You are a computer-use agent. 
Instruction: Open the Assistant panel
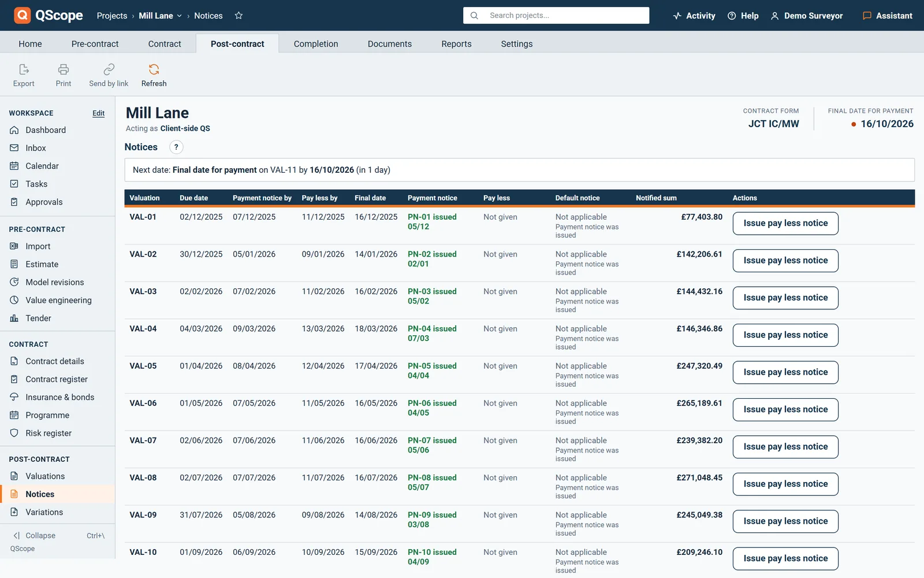(888, 16)
